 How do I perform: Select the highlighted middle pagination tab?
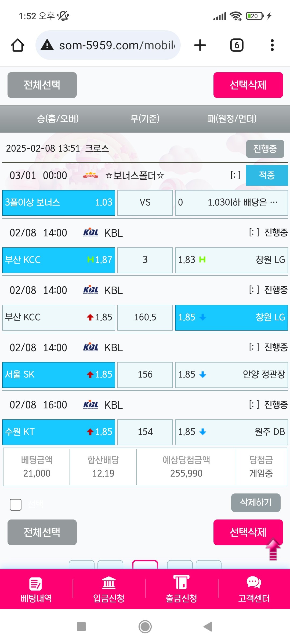(x=145, y=565)
